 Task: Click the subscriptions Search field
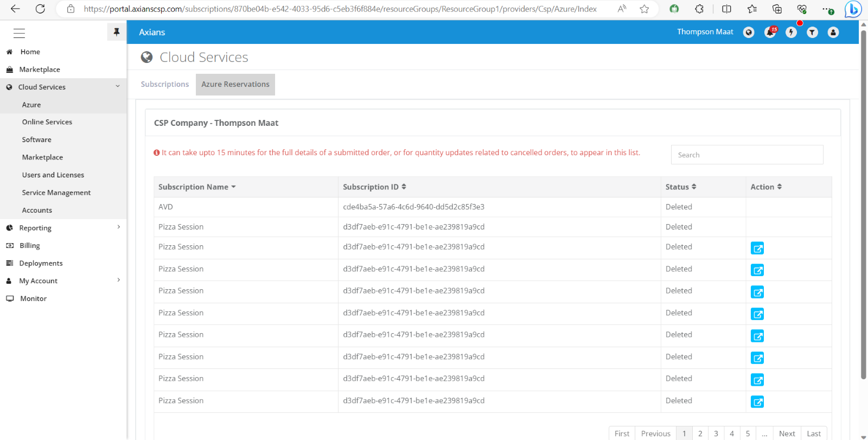747,155
